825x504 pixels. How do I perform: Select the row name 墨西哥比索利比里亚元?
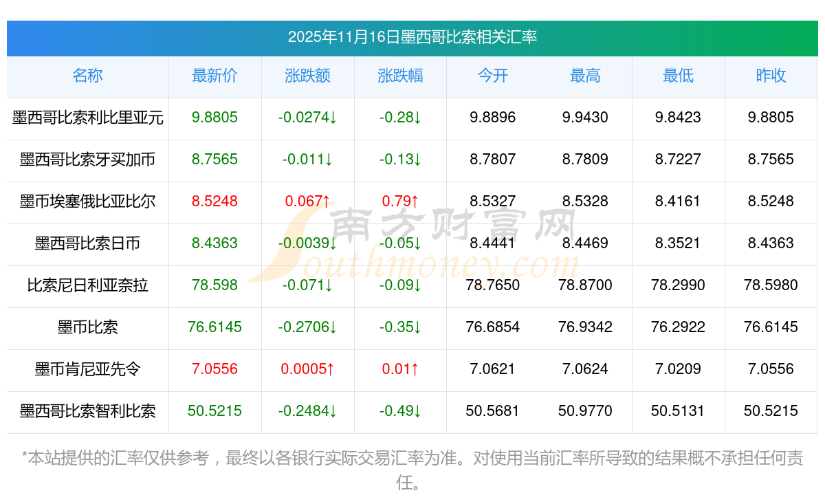pos(87,118)
